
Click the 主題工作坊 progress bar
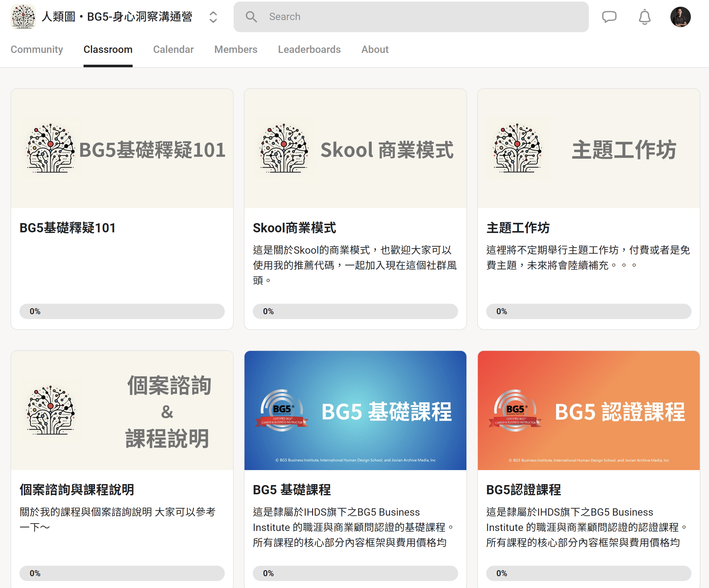(x=588, y=311)
